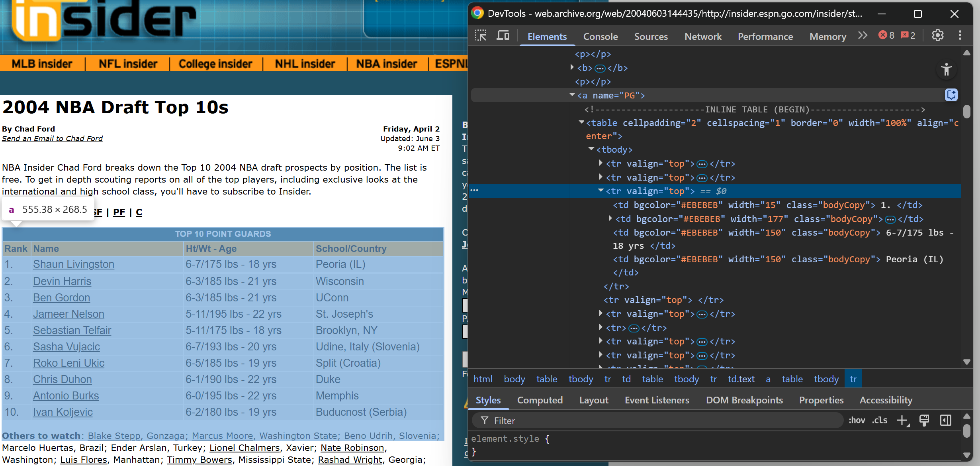
Task: Select the inspect element picker tool
Action: 481,36
